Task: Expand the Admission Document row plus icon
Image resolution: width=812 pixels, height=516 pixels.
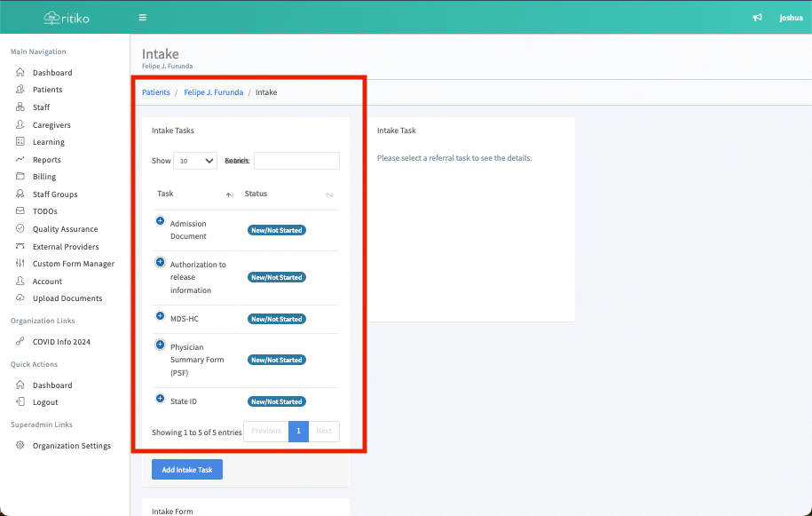Action: tap(161, 221)
